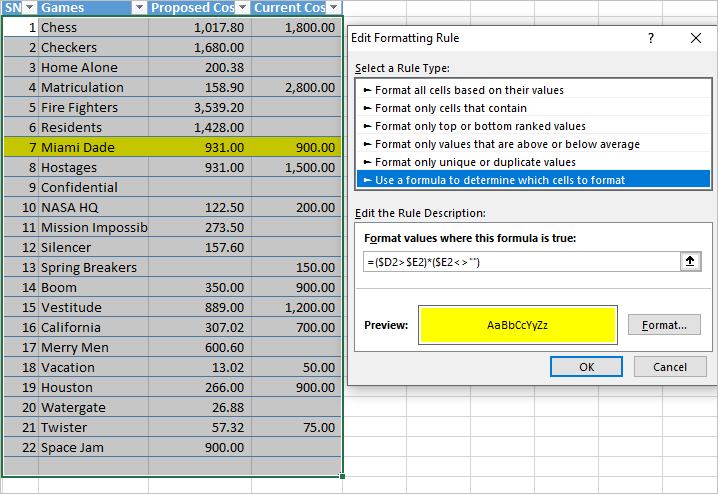
Task: Select the Checkers cell
Action: point(93,48)
